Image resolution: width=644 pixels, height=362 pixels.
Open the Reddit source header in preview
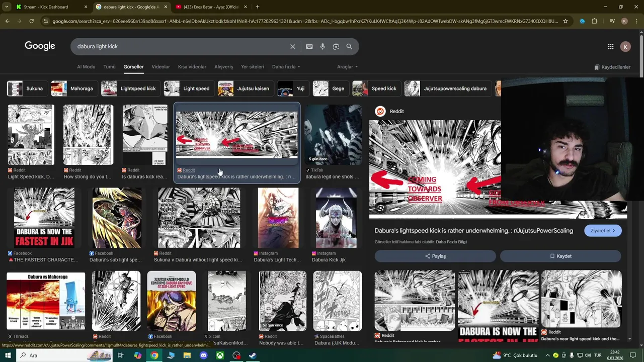pos(390,111)
